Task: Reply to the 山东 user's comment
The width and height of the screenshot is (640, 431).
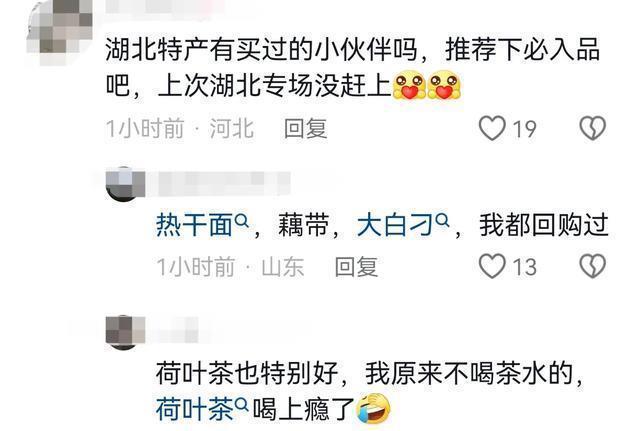Action: point(356,267)
